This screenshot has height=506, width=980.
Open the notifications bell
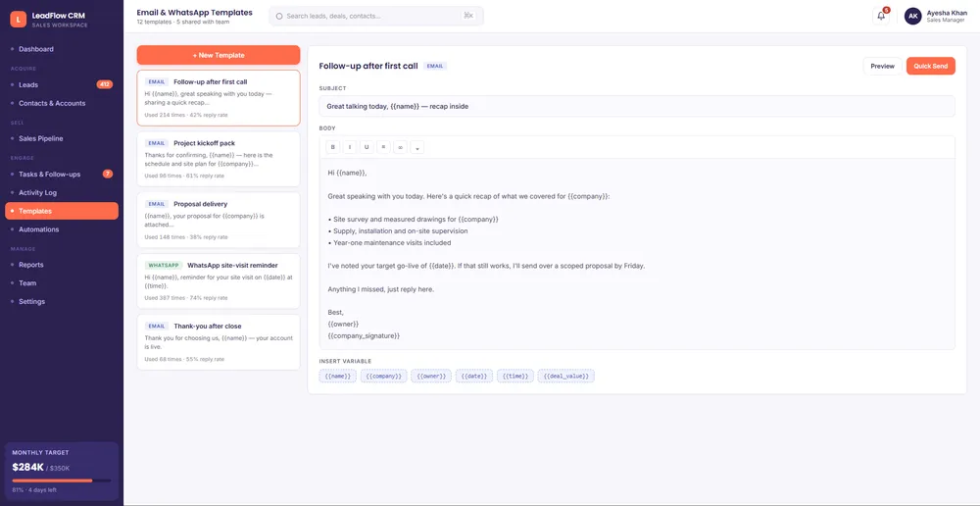click(881, 17)
